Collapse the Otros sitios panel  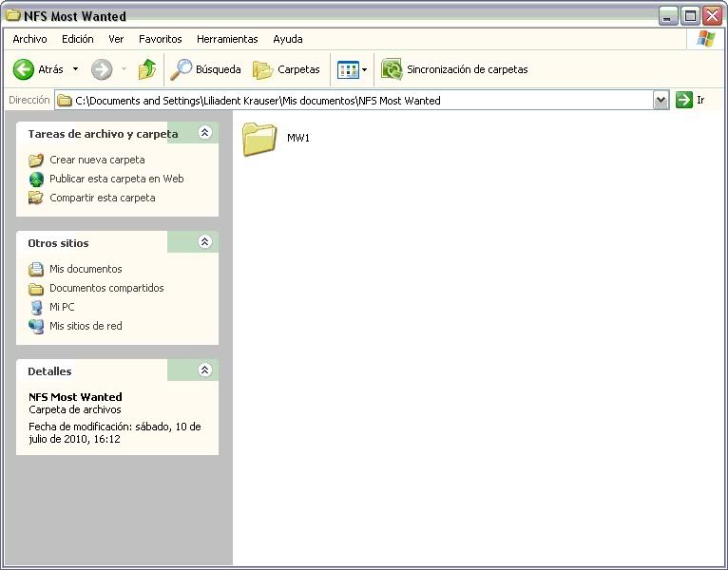(x=204, y=242)
